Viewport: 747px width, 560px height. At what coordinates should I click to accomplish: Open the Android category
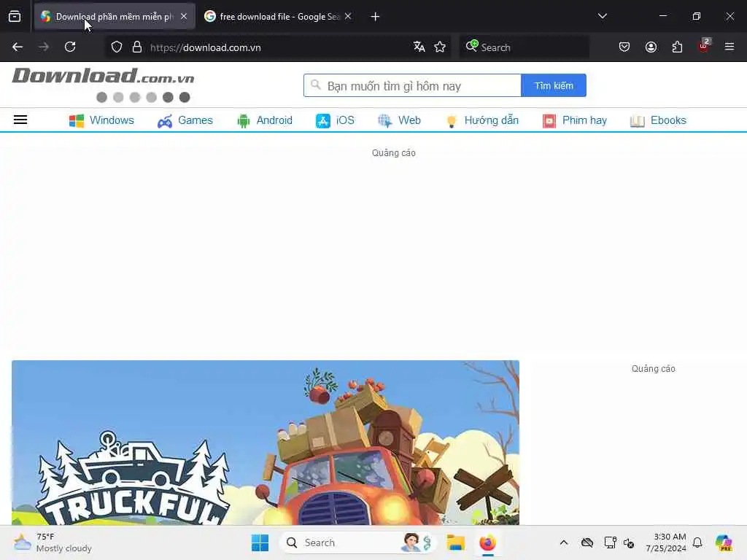click(x=265, y=120)
